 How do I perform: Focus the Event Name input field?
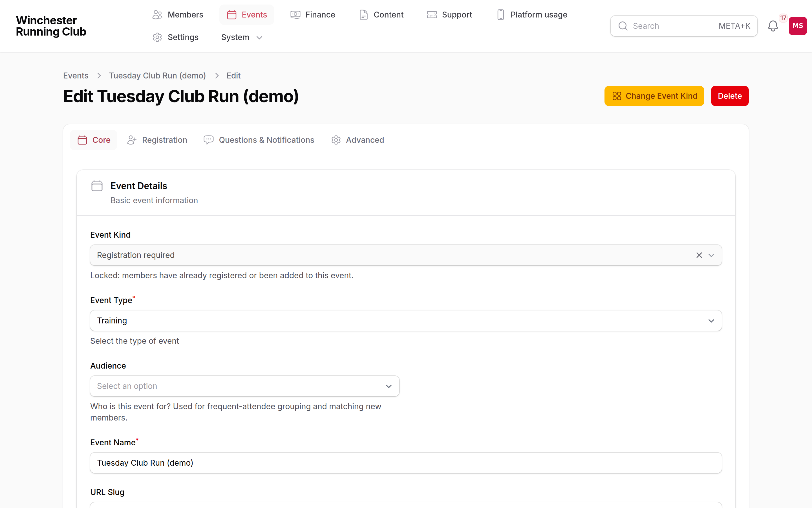click(x=406, y=463)
